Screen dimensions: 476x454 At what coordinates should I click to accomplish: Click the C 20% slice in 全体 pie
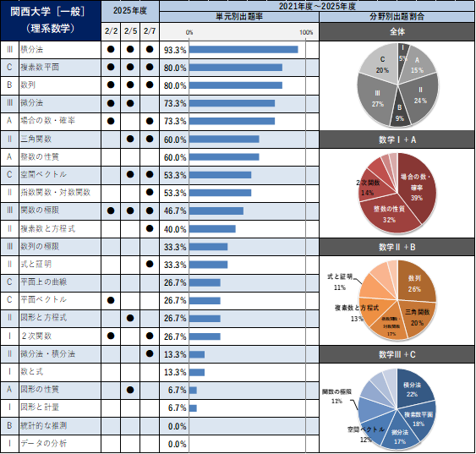tap(382, 64)
